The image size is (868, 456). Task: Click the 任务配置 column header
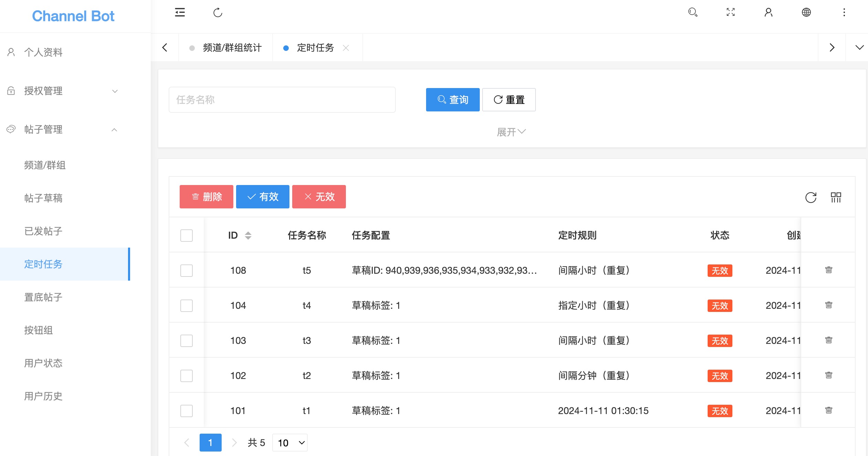point(371,235)
